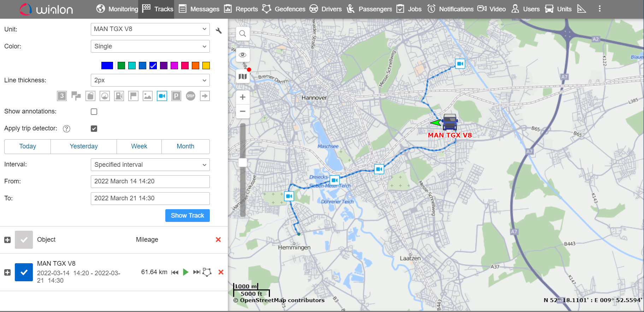Expand the Line thickness dropdown
The height and width of the screenshot is (312, 644).
coord(150,80)
